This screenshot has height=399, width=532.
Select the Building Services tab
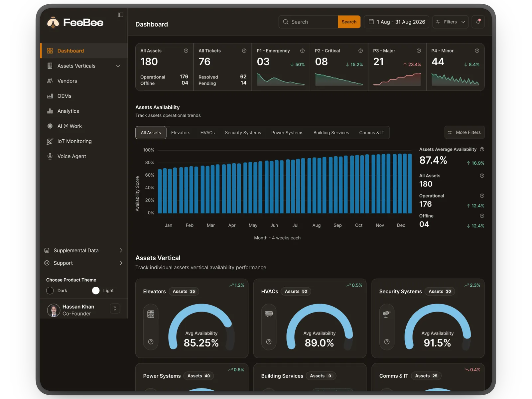[x=331, y=133]
